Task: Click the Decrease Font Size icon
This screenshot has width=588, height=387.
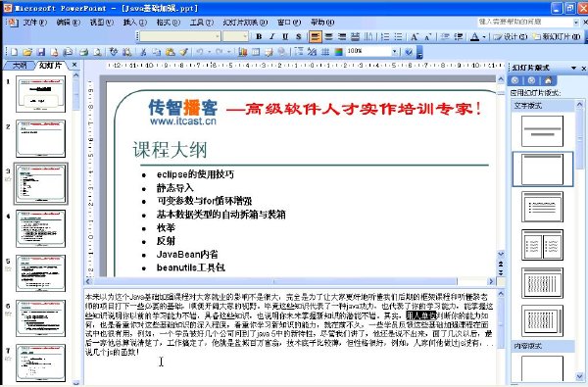Action: pyautogui.click(x=427, y=36)
